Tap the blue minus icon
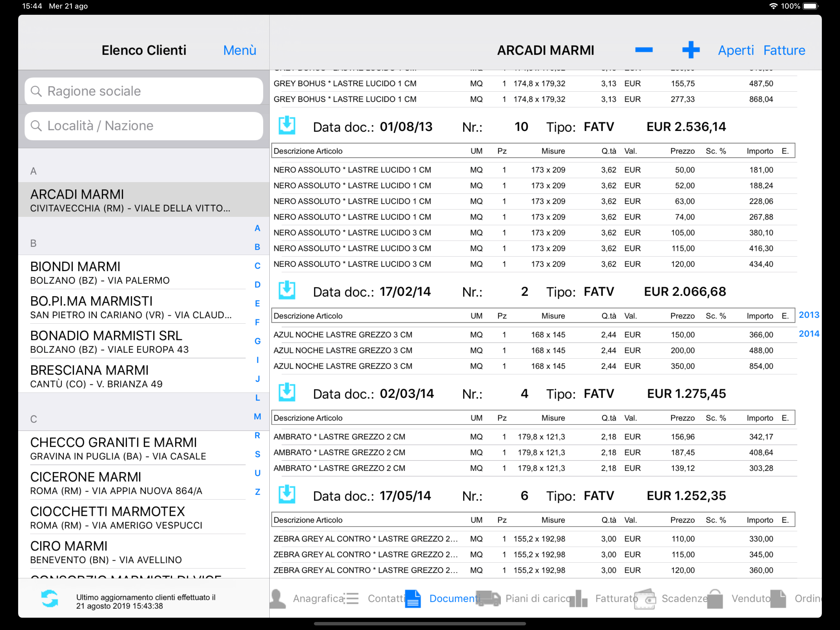The image size is (840, 630). click(x=644, y=50)
